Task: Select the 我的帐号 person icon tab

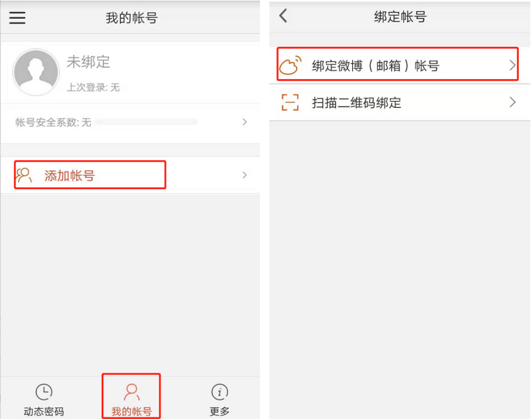Action: click(132, 392)
